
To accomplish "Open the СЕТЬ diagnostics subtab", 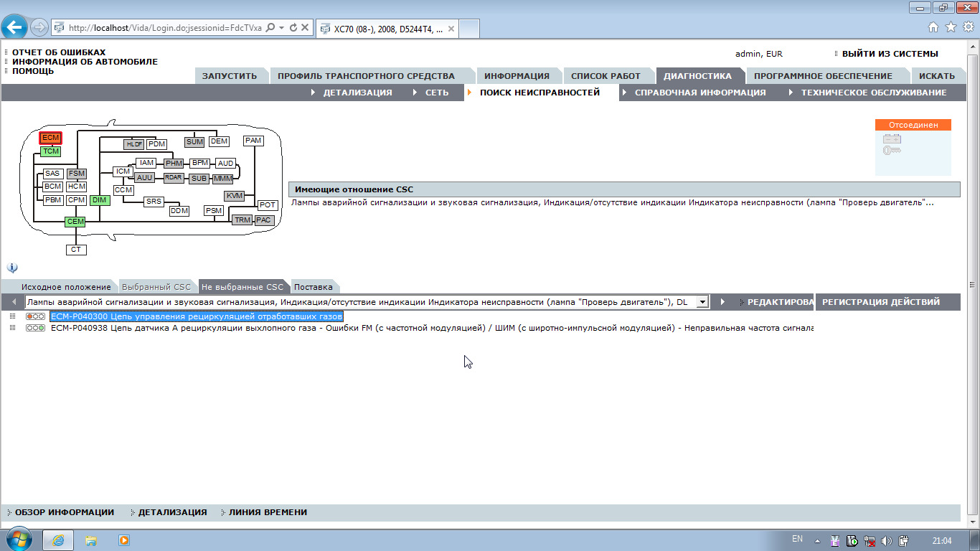I will [437, 93].
